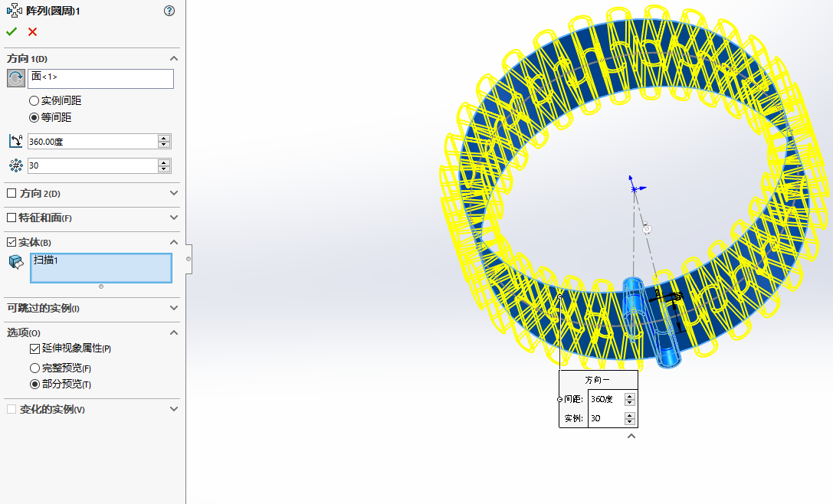The width and height of the screenshot is (833, 504).
Task: Increase the angle value with up arrow
Action: [x=164, y=138]
